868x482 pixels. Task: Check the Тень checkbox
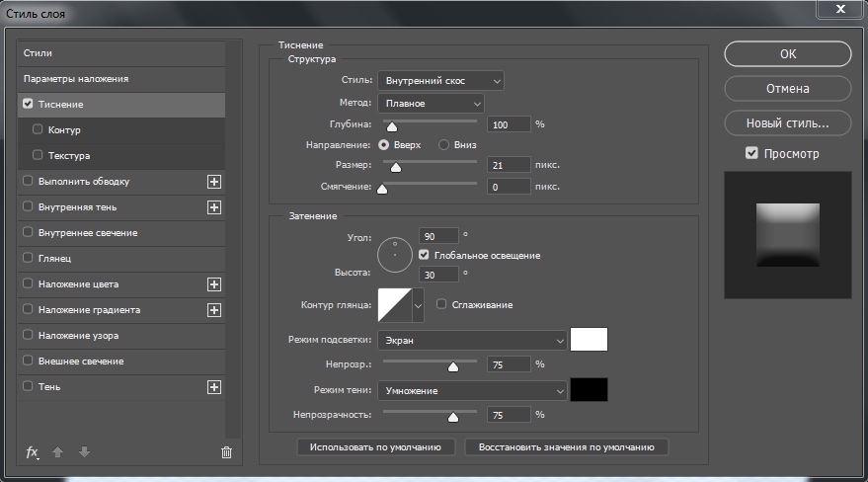(x=28, y=386)
